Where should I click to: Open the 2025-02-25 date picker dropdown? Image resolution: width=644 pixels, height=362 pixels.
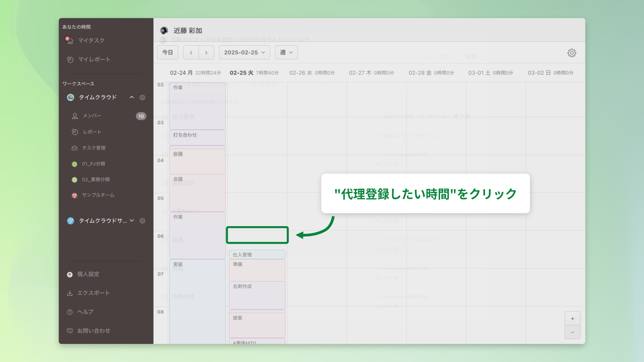[x=245, y=53]
